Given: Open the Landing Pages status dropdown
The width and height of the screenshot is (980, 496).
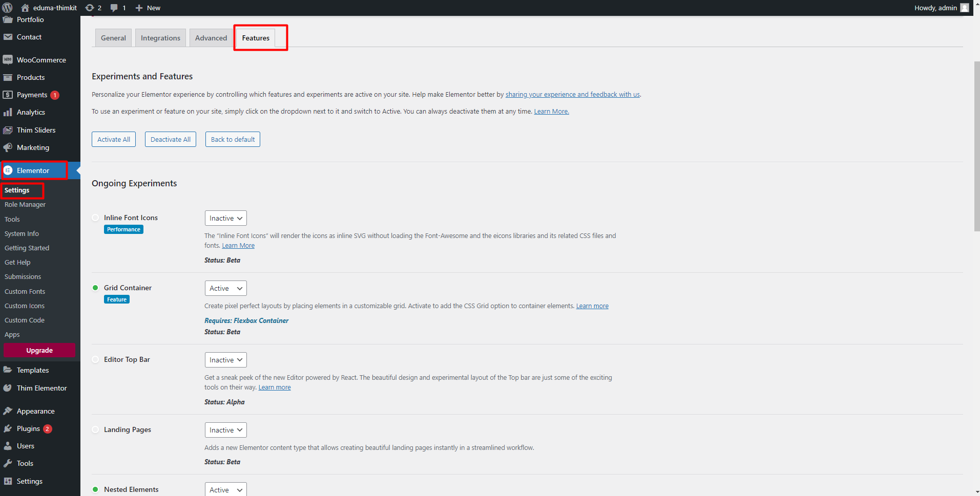Looking at the screenshot, I should point(226,430).
